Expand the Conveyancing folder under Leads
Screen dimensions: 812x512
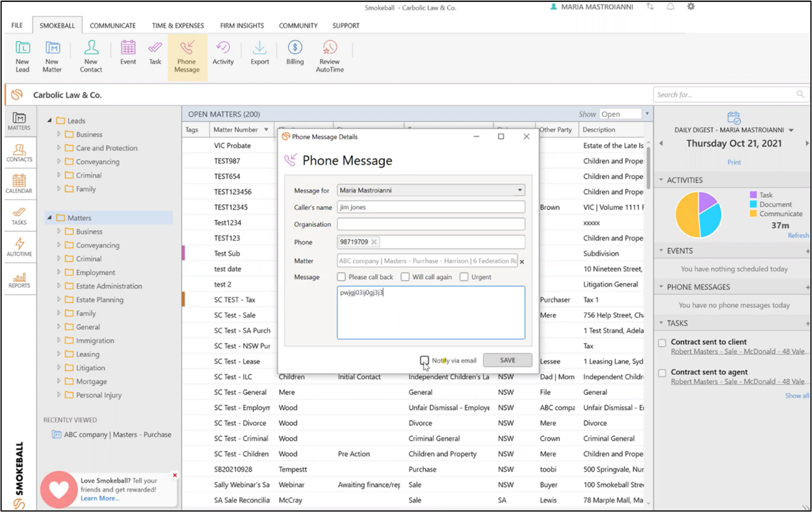click(x=59, y=162)
